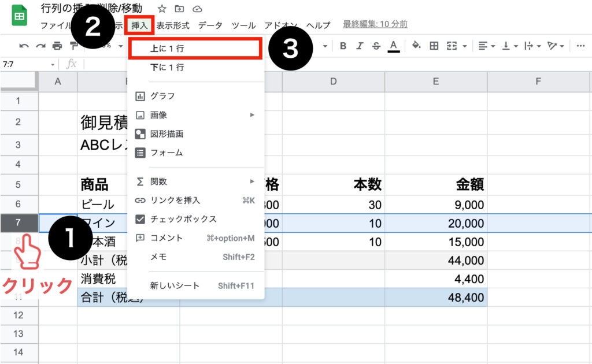
Task: Move the document to a folder
Action: point(179,9)
